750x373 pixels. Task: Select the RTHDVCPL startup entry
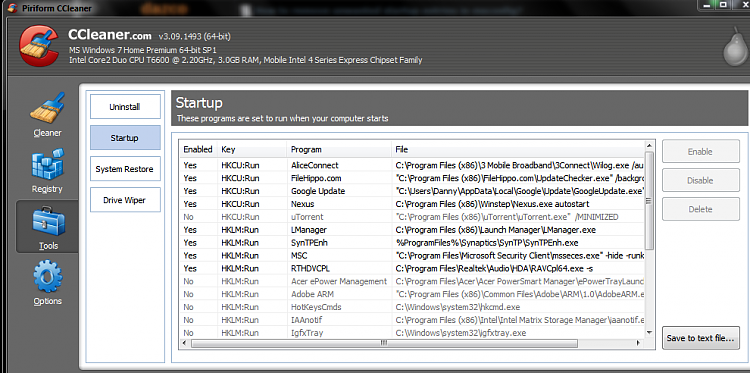(412, 268)
